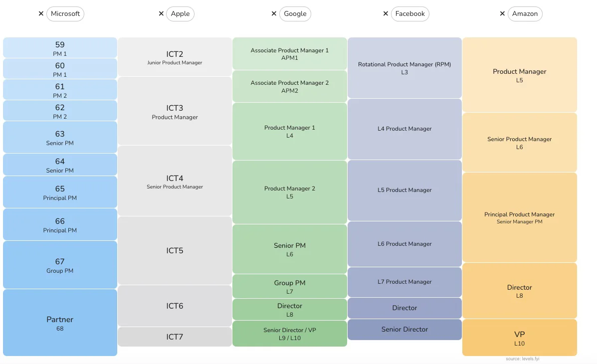Open Google Senior PM L6 block
Image resolution: width=597 pixels, height=364 pixels.
(289, 249)
